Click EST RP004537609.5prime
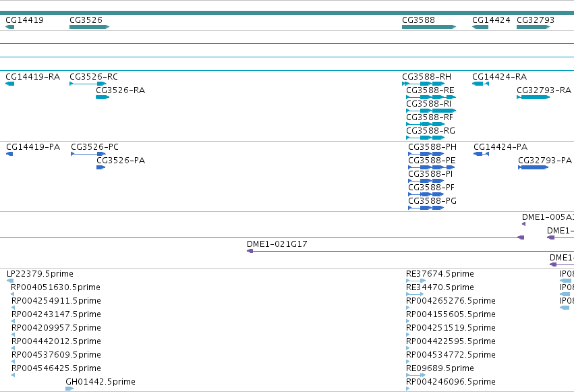This screenshot has width=574, height=392. tap(57, 355)
